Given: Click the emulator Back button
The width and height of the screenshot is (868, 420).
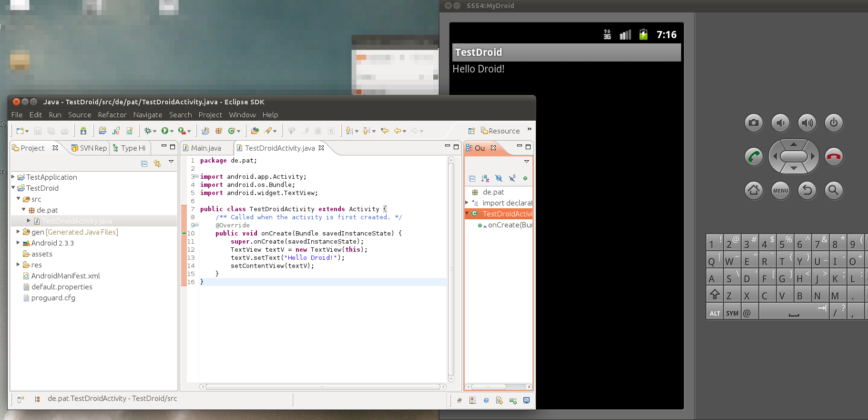Looking at the screenshot, I should 807,190.
